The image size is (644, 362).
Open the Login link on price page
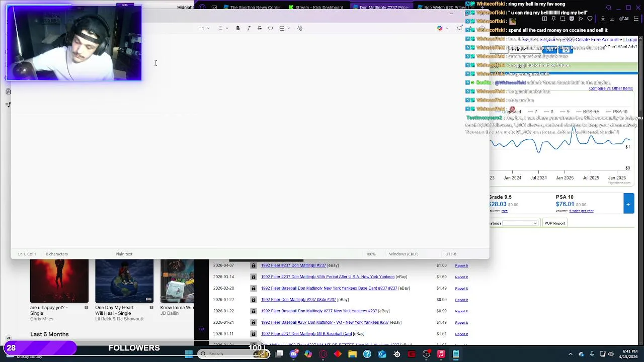tap(631, 39)
